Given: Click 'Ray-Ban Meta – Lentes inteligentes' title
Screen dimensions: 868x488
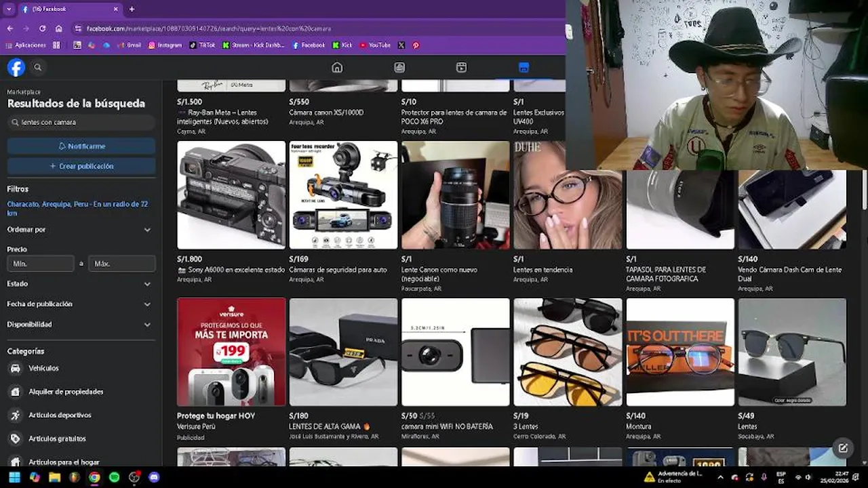Looking at the screenshot, I should click(x=222, y=117).
